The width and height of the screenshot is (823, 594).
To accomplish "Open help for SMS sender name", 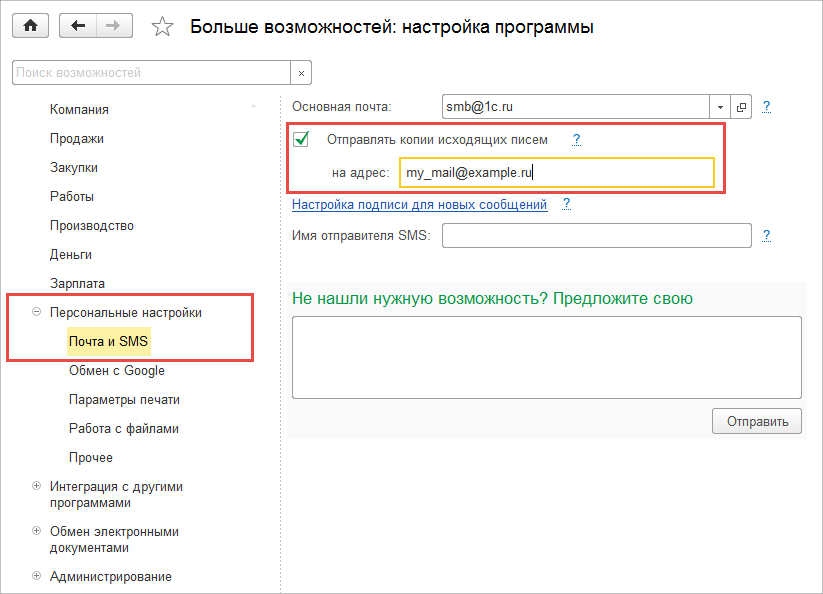I will coord(767,235).
